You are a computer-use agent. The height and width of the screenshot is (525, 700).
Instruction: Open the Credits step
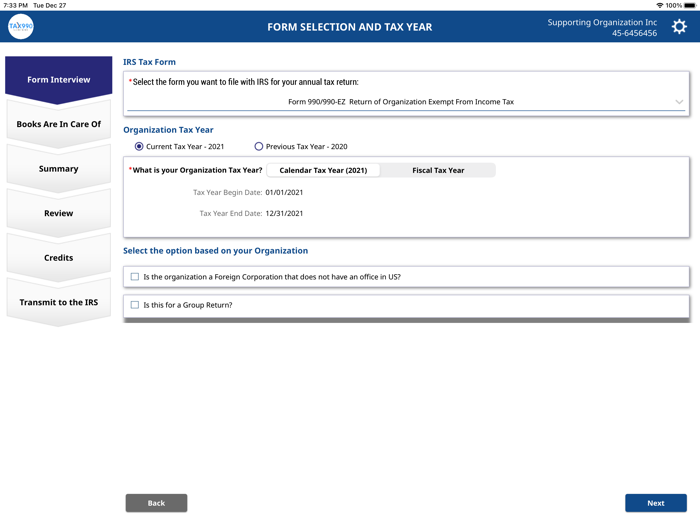coord(58,258)
